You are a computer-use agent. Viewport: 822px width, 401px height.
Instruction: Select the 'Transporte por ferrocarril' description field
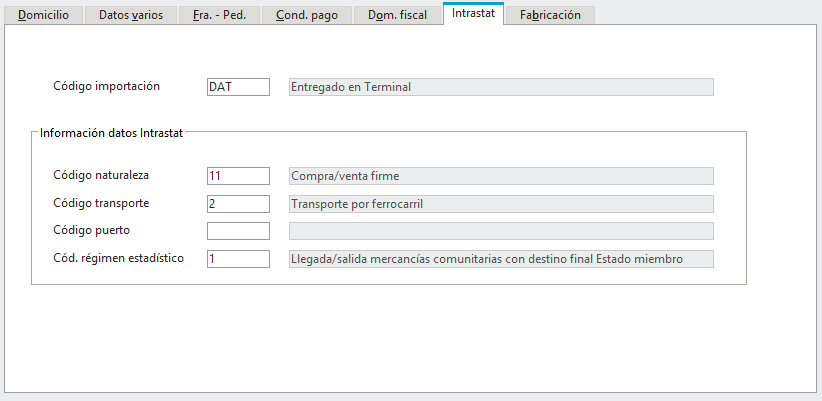pyautogui.click(x=500, y=204)
